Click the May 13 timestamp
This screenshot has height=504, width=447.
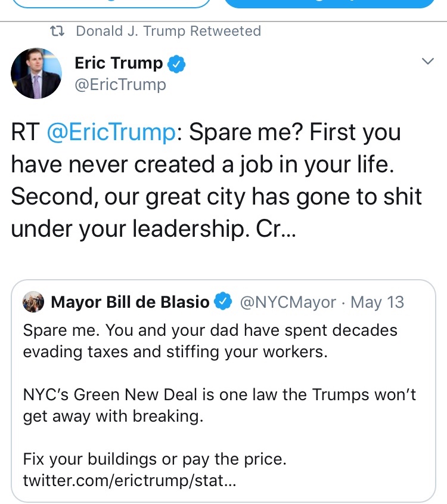point(377,302)
